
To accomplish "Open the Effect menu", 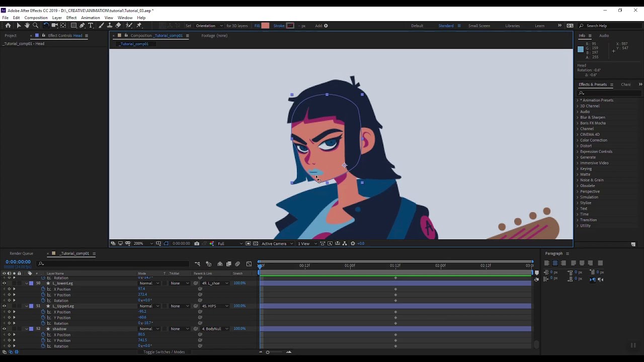I will [x=71, y=18].
